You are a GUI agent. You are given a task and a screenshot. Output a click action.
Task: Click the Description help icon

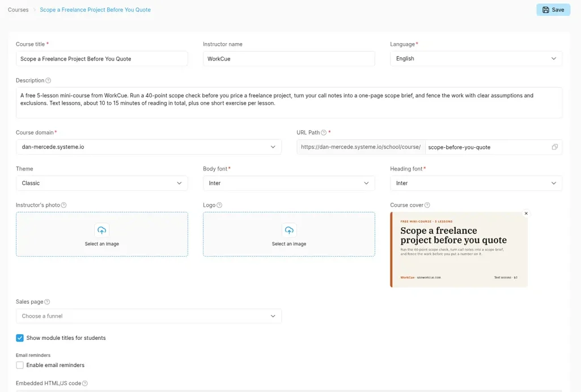(48, 80)
